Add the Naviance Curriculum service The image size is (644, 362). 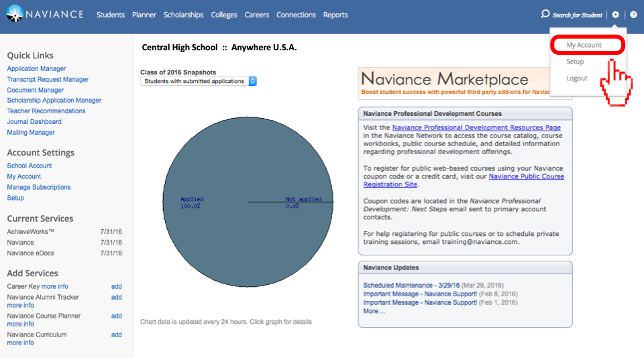coord(116,335)
